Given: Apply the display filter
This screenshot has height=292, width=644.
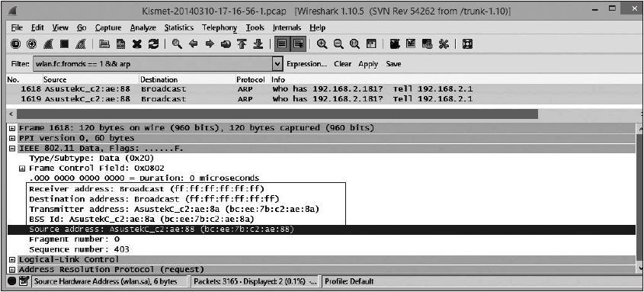Looking at the screenshot, I should tap(368, 64).
